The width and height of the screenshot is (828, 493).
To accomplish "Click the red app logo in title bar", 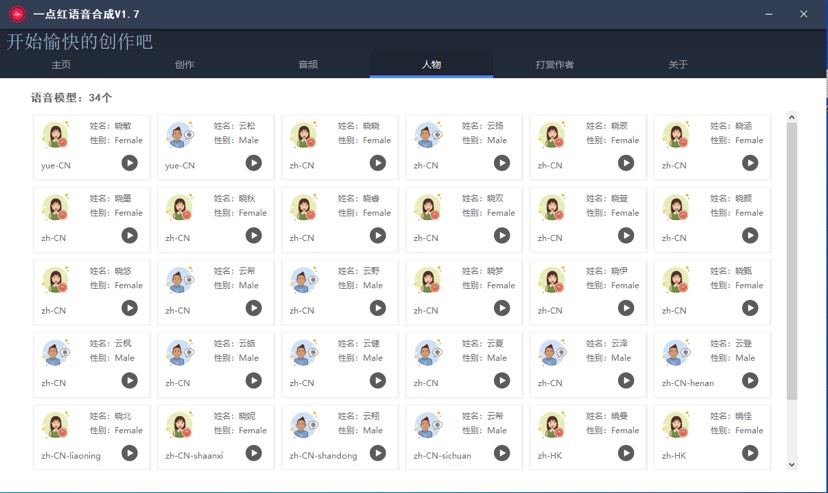I will coord(17,14).
